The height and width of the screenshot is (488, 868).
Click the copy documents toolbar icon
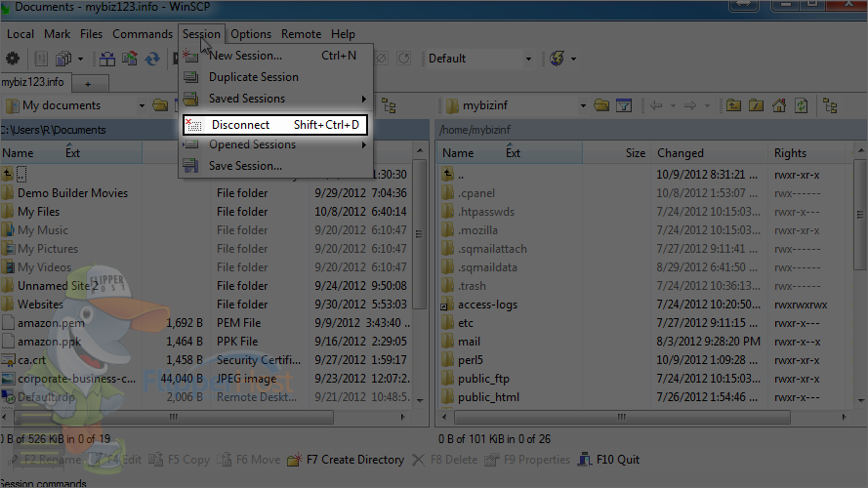pos(63,59)
